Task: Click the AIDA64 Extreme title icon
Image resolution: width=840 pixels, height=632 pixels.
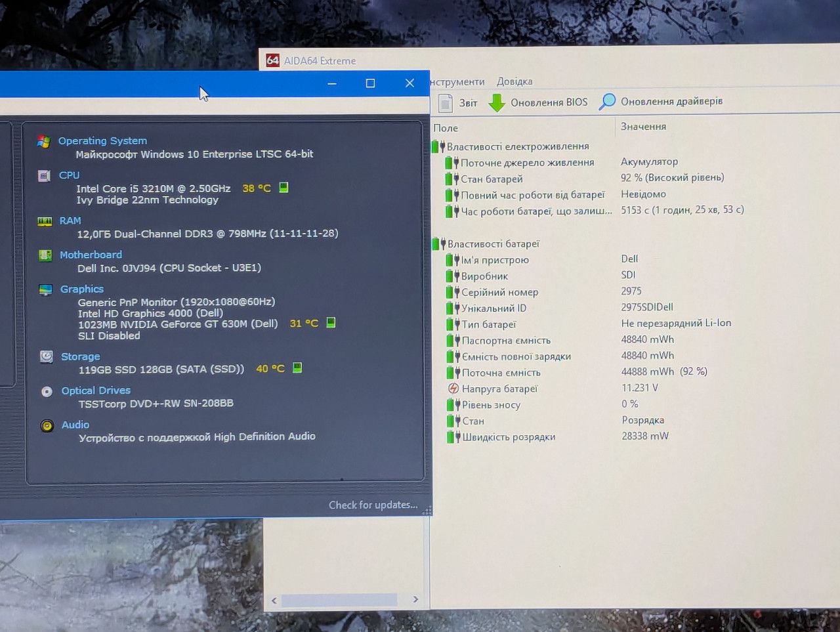Action: 272,60
